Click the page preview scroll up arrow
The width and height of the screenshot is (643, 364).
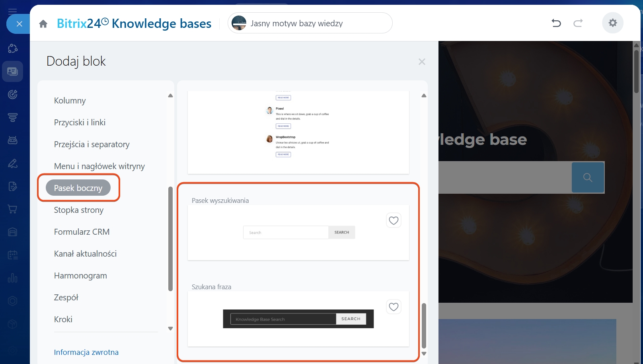point(636,45)
